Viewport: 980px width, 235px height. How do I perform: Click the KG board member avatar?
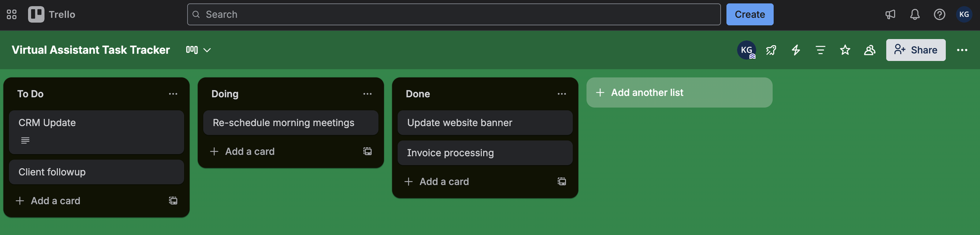746,50
